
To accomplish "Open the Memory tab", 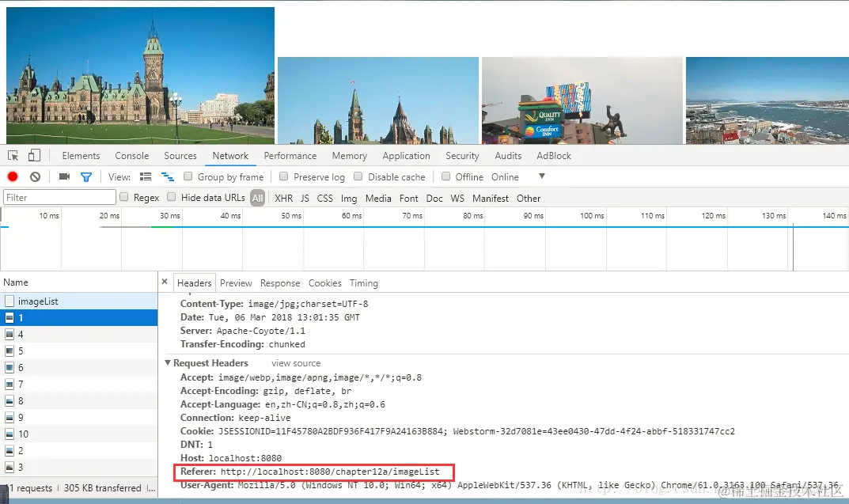I will (x=349, y=156).
